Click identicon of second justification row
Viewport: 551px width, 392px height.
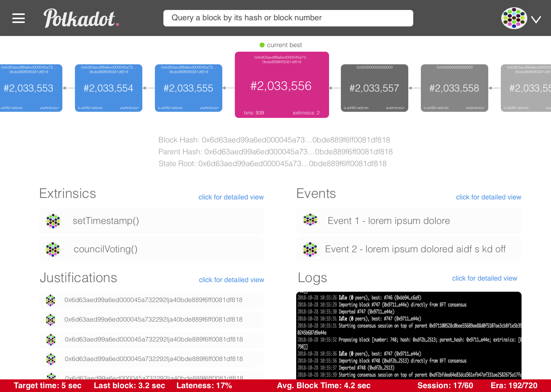51,320
